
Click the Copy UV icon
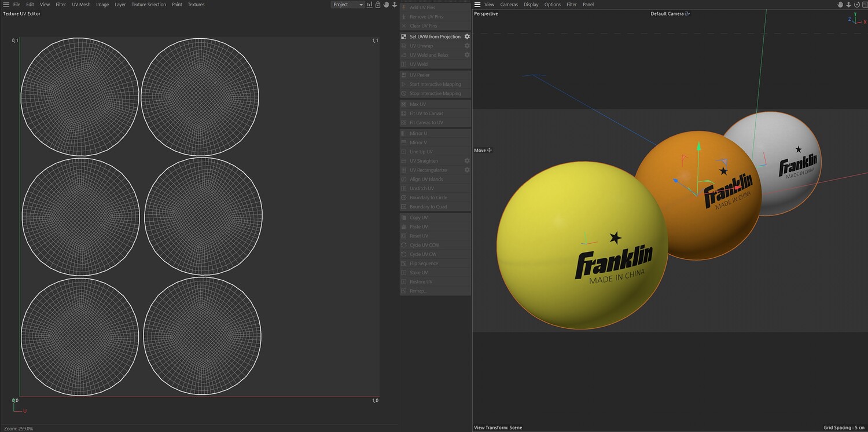pyautogui.click(x=404, y=218)
